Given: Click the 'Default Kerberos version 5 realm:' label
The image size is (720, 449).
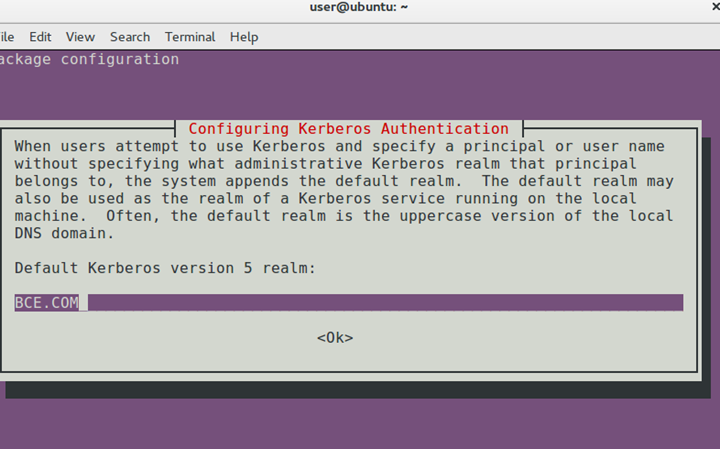Looking at the screenshot, I should pos(165,268).
